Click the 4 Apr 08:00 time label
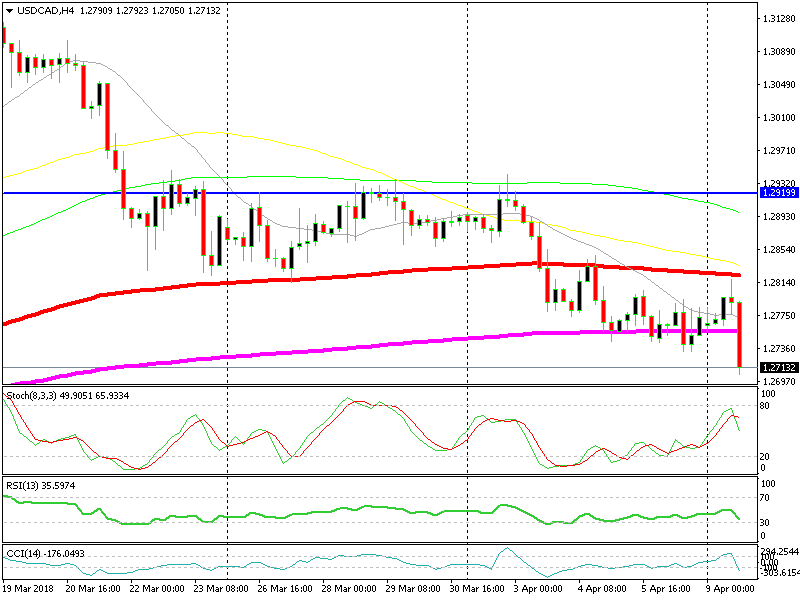This screenshot has height=600, width=800. [603, 588]
